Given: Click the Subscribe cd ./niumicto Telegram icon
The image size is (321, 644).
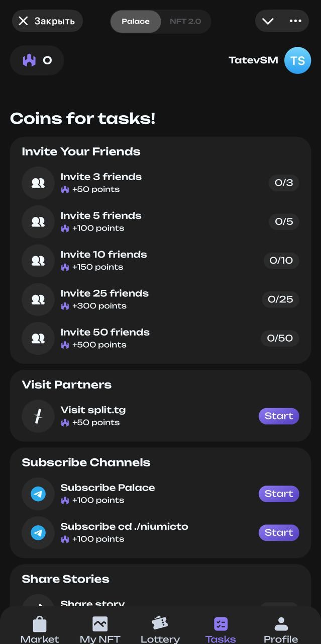Looking at the screenshot, I should (38, 532).
